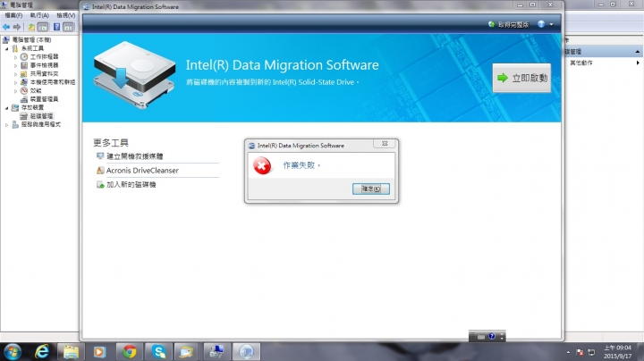Expand the 效能 branch arrow
This screenshot has height=361, width=644.
click(x=15, y=91)
